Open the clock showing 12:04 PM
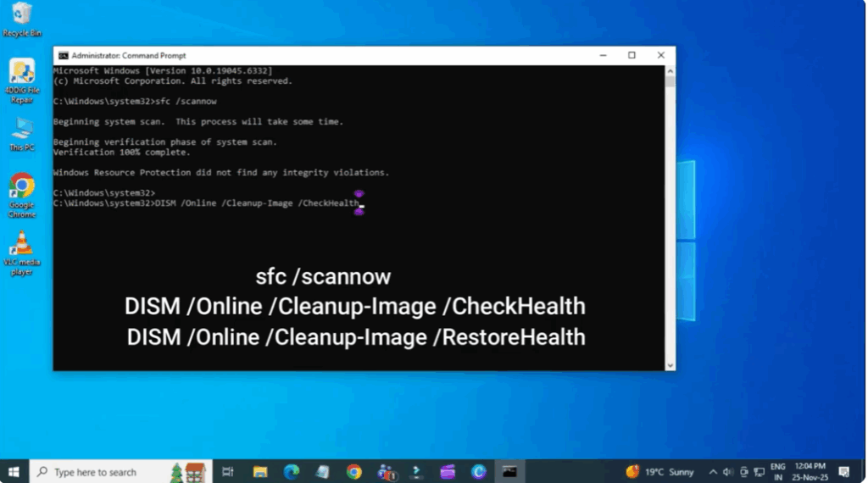Image resolution: width=868 pixels, height=483 pixels. click(x=810, y=472)
